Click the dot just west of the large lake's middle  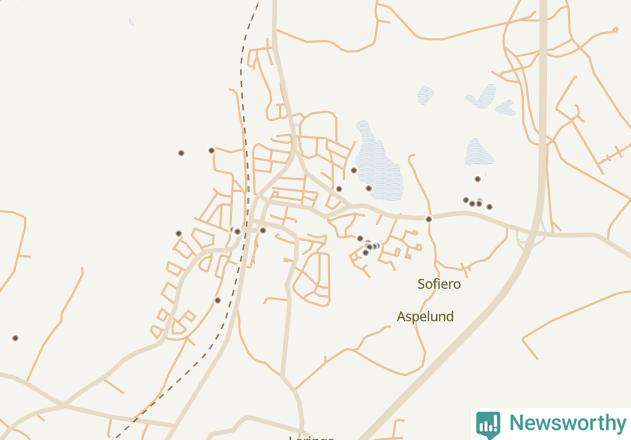(x=354, y=170)
